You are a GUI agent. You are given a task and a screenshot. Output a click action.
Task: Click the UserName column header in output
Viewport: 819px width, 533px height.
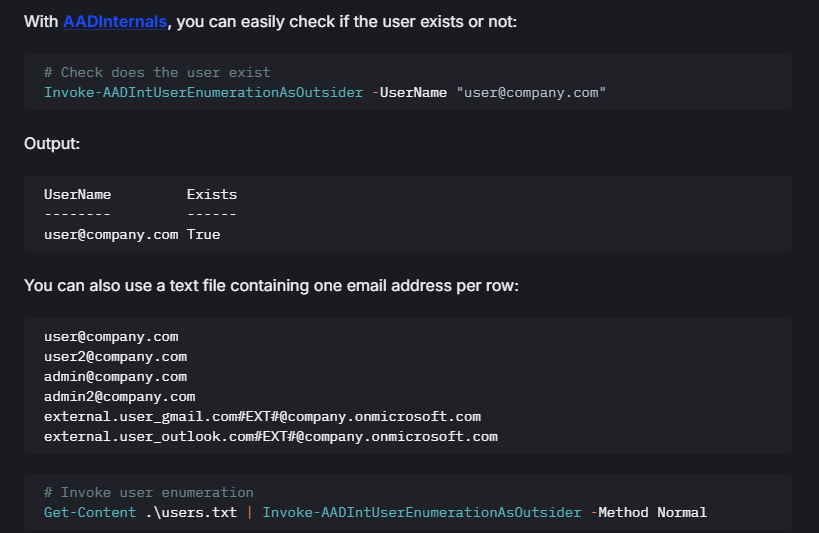pos(77,194)
